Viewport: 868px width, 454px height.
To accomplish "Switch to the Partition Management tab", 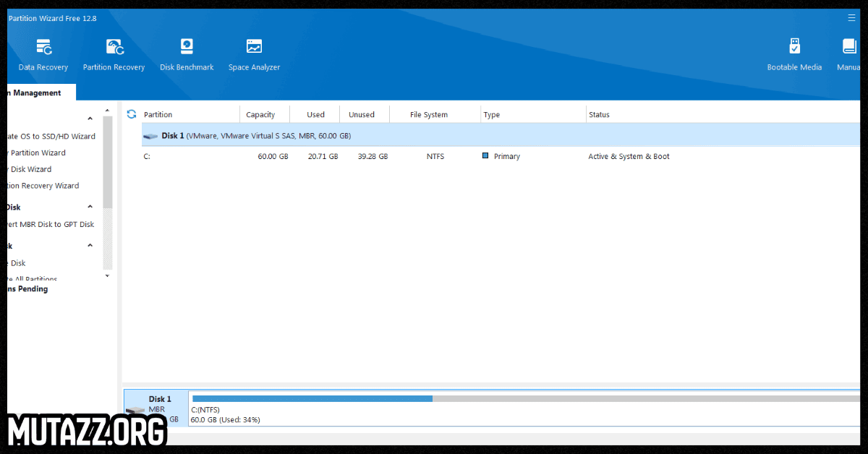I will click(35, 93).
